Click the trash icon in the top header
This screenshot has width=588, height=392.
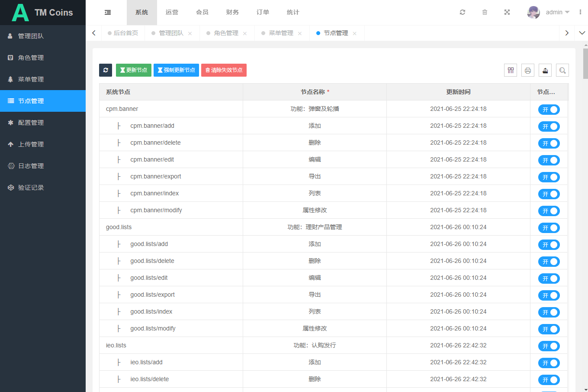[485, 13]
